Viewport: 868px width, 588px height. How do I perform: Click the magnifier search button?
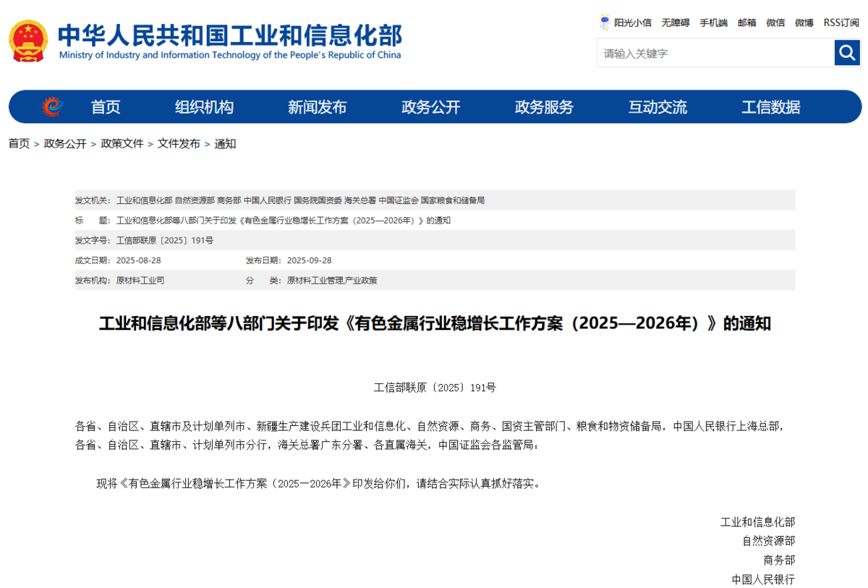pyautogui.click(x=847, y=53)
